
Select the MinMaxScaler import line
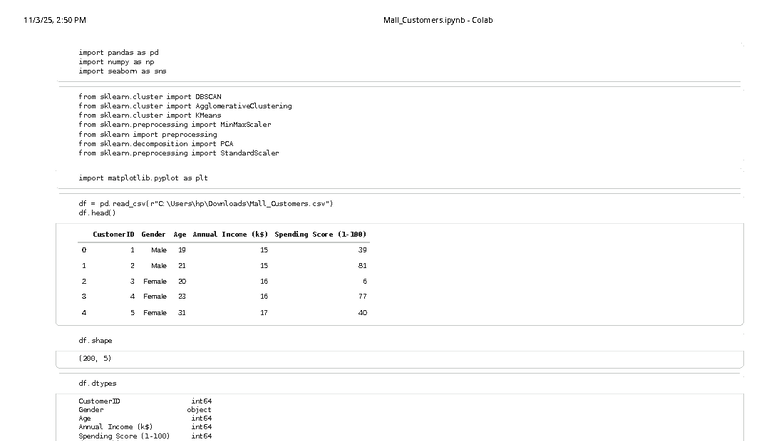175,125
